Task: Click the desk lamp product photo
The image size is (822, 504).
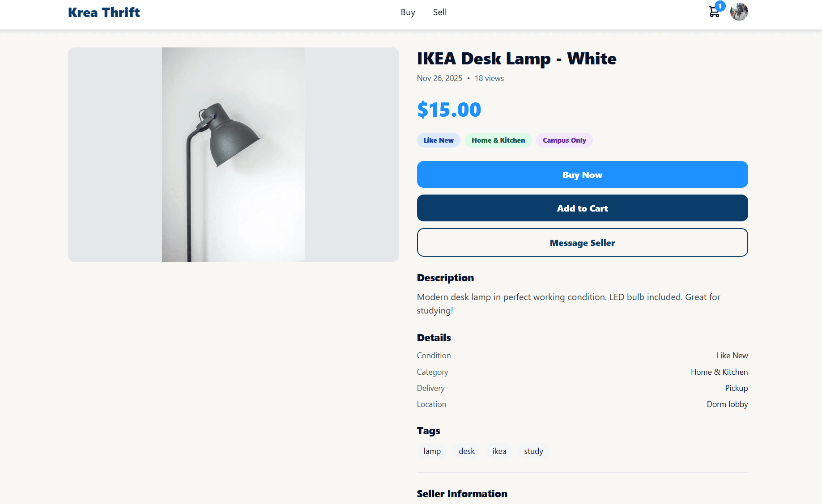Action: pos(233,154)
